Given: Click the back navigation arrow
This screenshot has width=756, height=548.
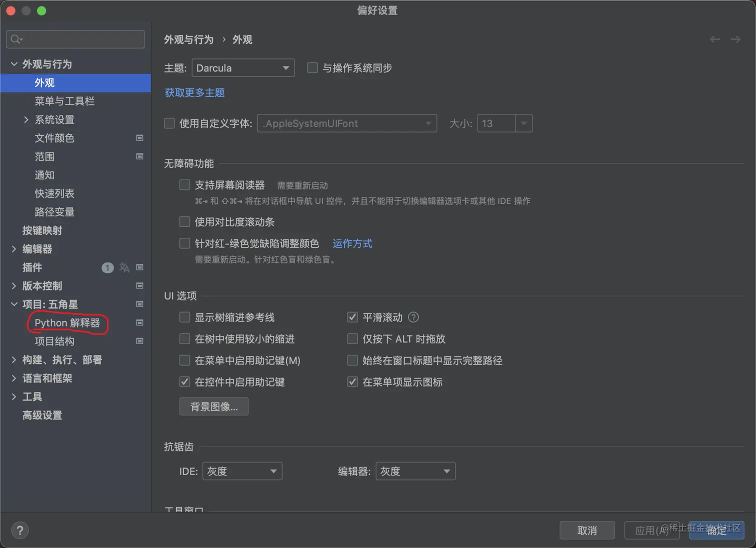Looking at the screenshot, I should [x=714, y=39].
